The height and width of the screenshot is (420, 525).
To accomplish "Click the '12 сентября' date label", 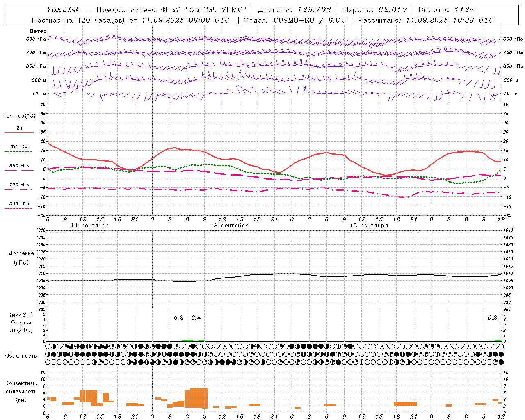I will pyautogui.click(x=229, y=226).
